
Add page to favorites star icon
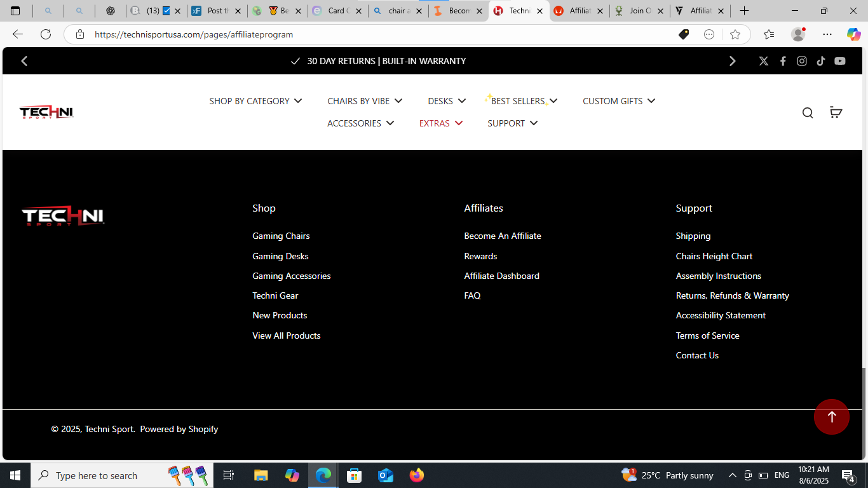(735, 34)
